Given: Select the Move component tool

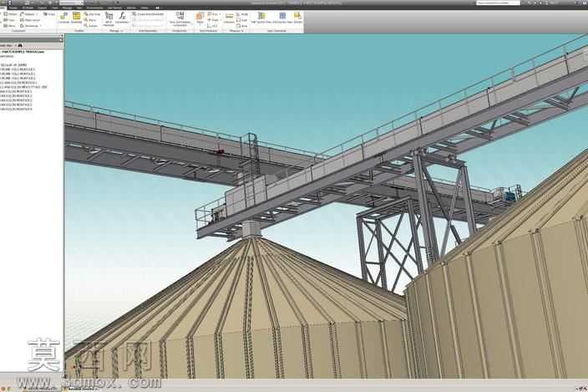Looking at the screenshot, I should 90,20.
